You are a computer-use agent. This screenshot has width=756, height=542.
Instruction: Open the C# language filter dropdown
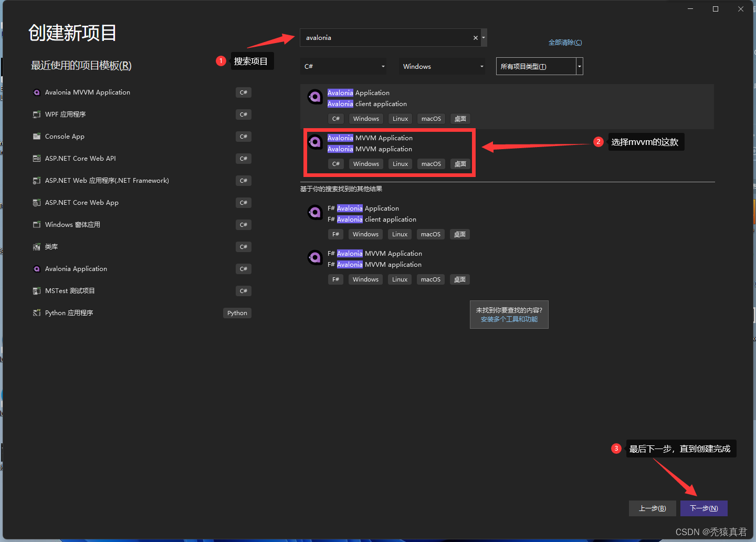pos(344,66)
